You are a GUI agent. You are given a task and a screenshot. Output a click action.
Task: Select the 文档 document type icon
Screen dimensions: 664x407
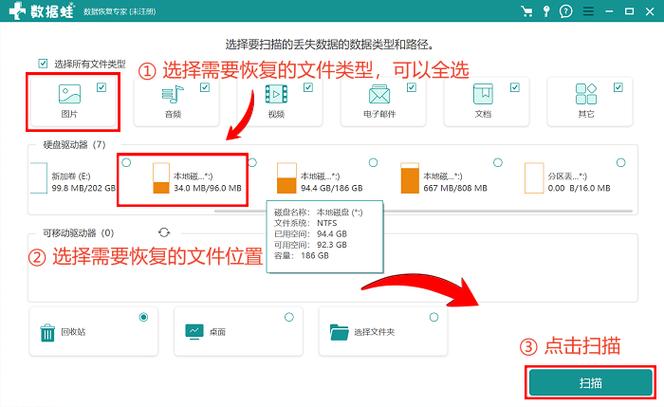(483, 94)
